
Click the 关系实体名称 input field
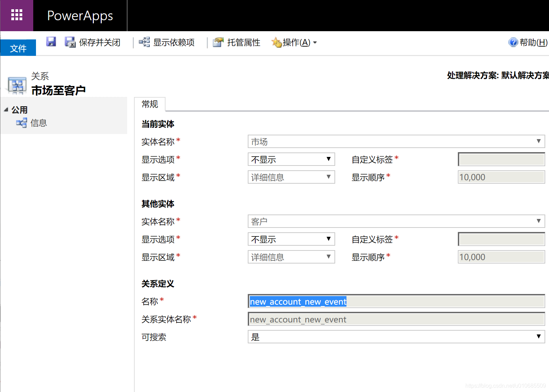[396, 319]
